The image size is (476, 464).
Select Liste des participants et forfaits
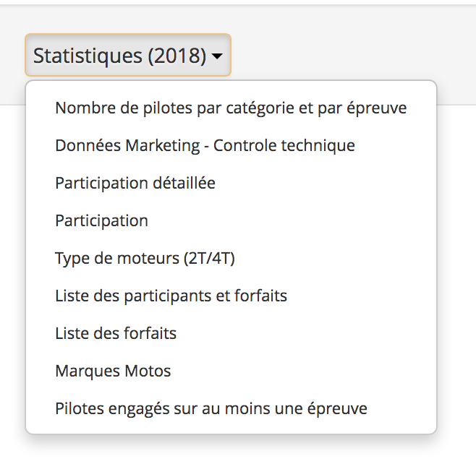click(x=171, y=296)
